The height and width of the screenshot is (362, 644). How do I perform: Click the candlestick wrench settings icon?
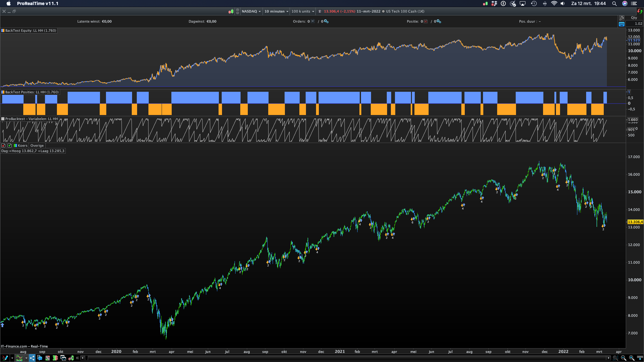click(x=71, y=358)
